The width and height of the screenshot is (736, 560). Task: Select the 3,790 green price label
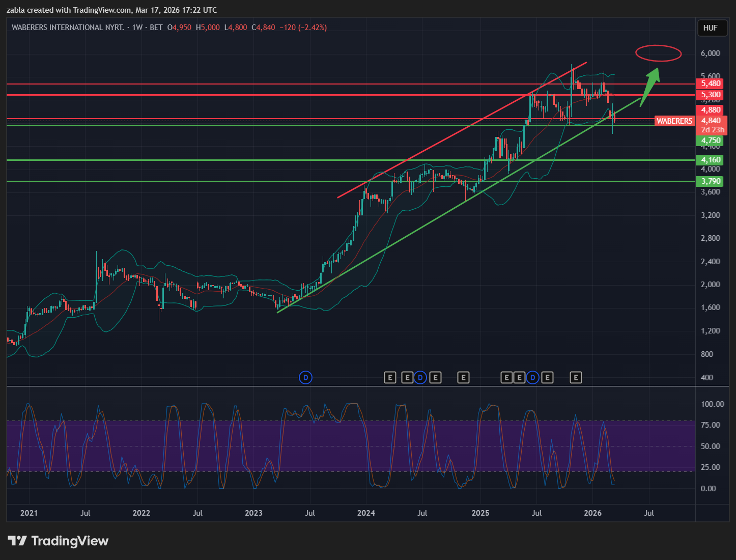coord(711,181)
